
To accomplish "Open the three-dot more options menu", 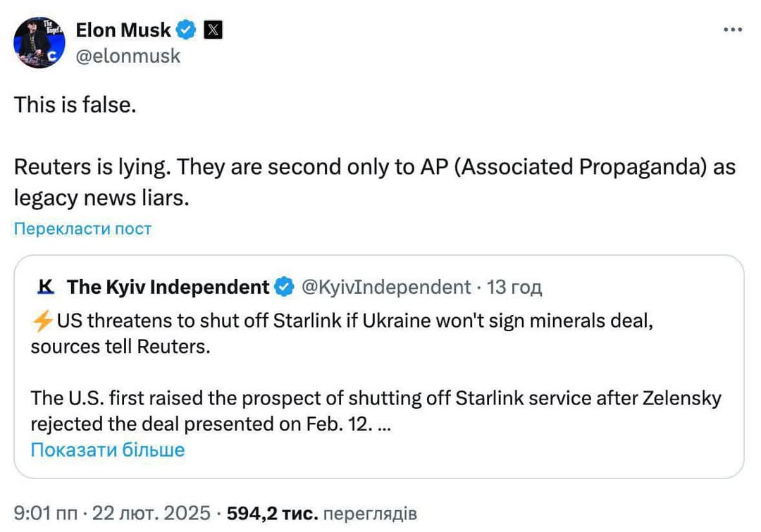I will pos(733,30).
